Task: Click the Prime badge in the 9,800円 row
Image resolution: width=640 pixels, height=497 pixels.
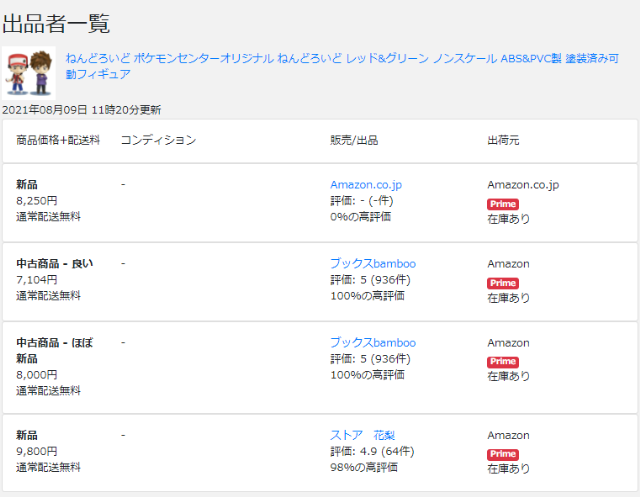Action: point(503,454)
